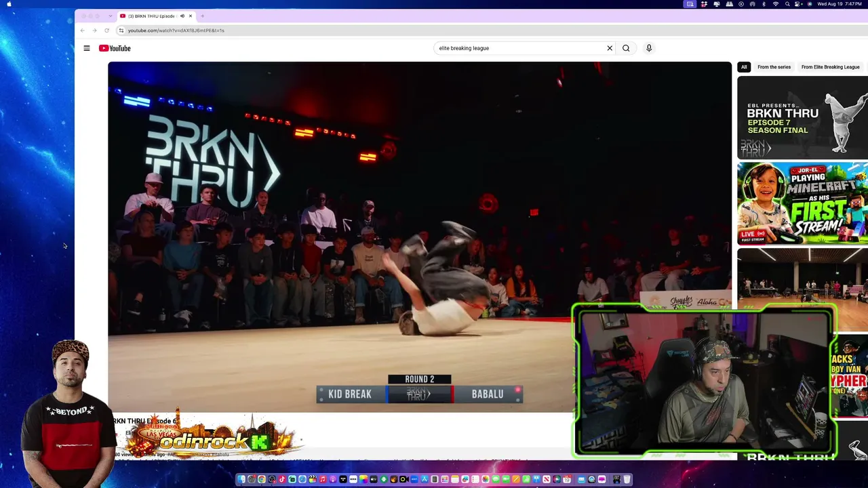View site information for youtube.com
The height and width of the screenshot is (488, 868).
121,30
